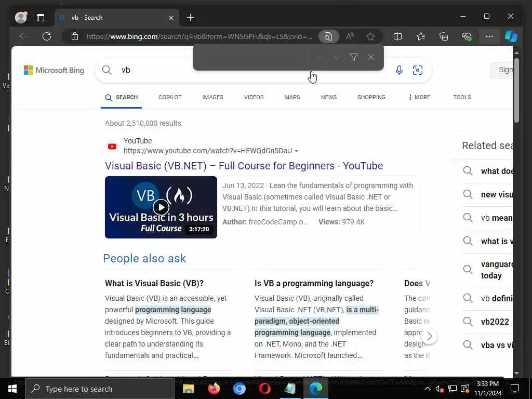532x399 pixels.
Task: Open 'Visual Basic (VB.NET) – Full Course' result
Action: (244, 166)
